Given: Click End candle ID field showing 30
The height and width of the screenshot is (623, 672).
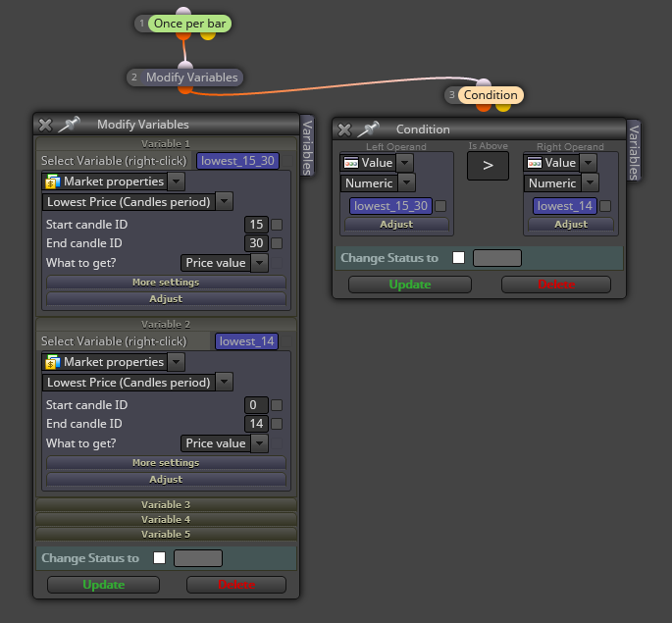Looking at the screenshot, I should pyautogui.click(x=256, y=243).
